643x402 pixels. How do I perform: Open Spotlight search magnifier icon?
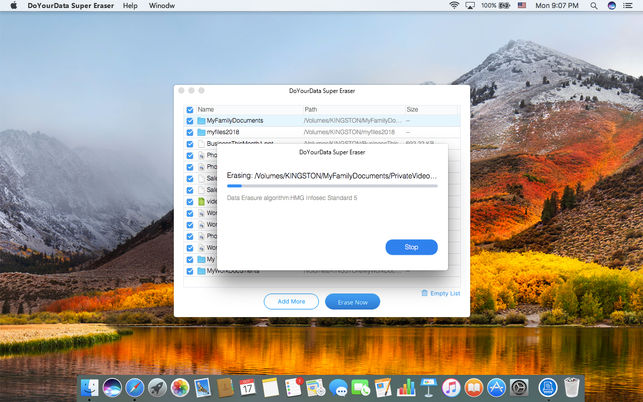click(593, 6)
